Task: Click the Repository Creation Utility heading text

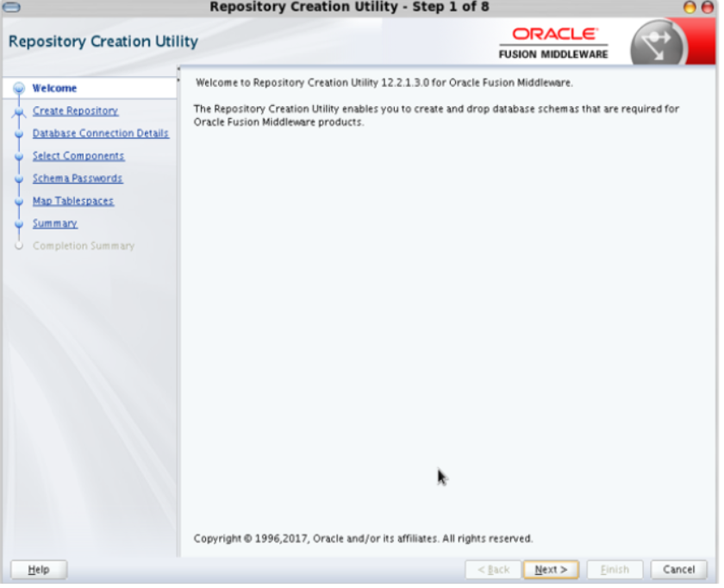Action: click(103, 41)
